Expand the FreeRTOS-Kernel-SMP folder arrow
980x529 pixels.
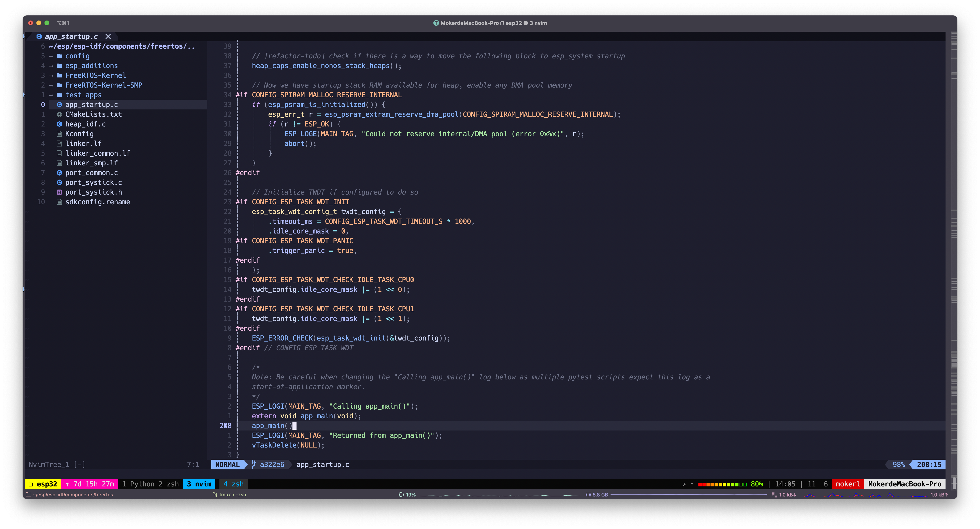coord(51,85)
